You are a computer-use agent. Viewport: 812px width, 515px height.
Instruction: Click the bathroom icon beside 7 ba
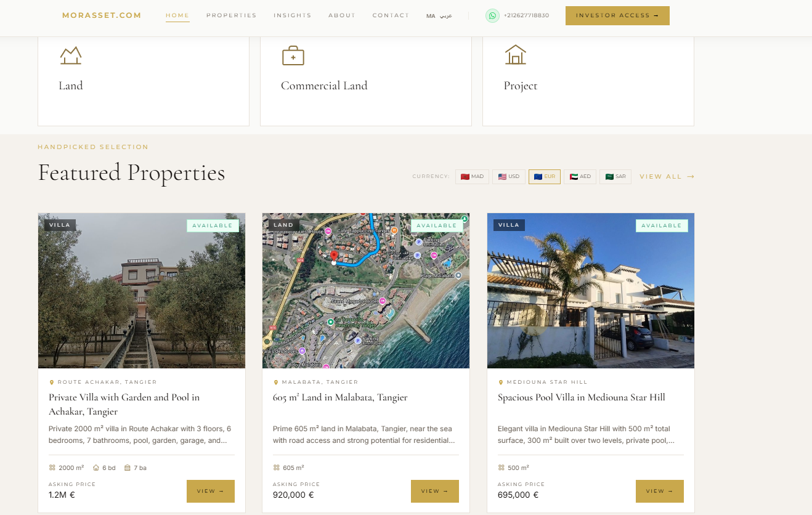[x=128, y=468]
